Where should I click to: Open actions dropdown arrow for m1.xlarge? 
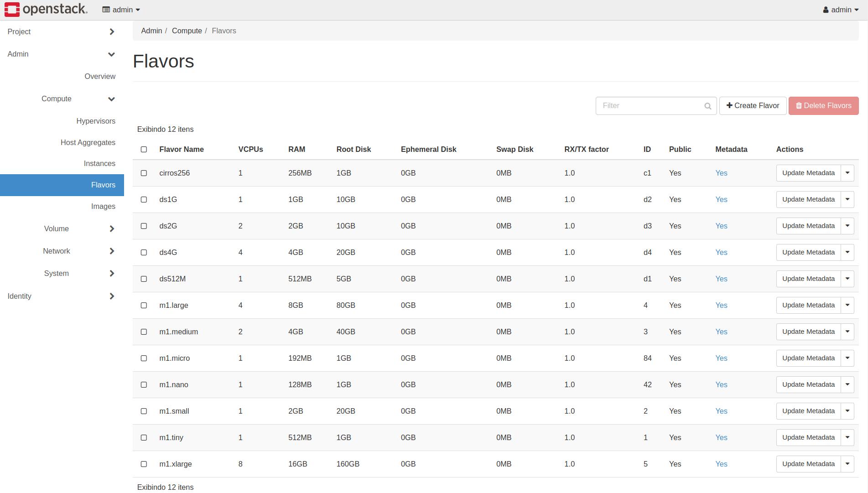[x=847, y=464]
